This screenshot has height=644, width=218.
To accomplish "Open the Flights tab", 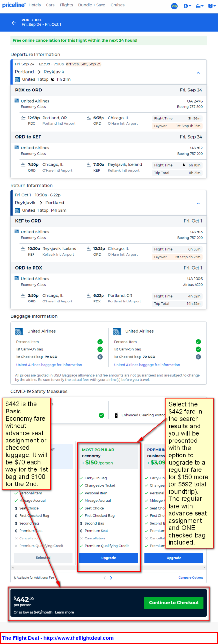I will click(x=66, y=5).
